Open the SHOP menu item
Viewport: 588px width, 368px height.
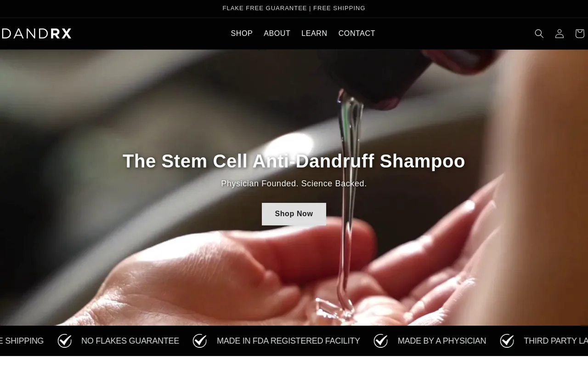pyautogui.click(x=242, y=34)
